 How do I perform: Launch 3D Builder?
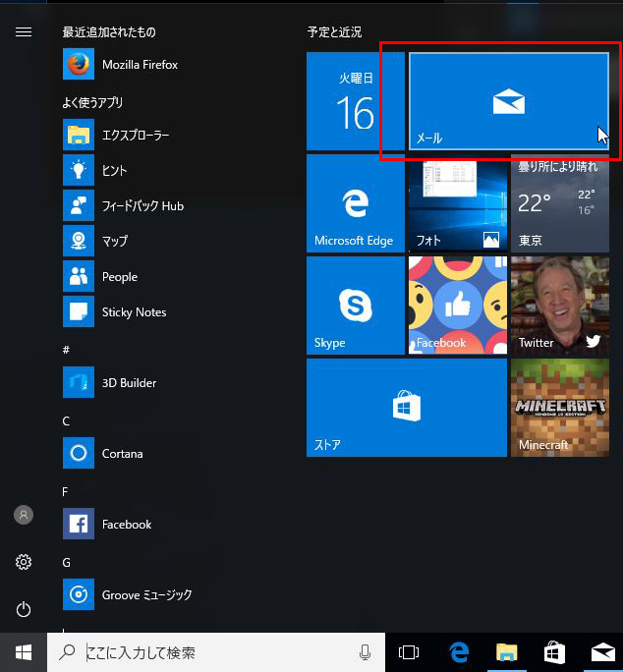point(110,382)
